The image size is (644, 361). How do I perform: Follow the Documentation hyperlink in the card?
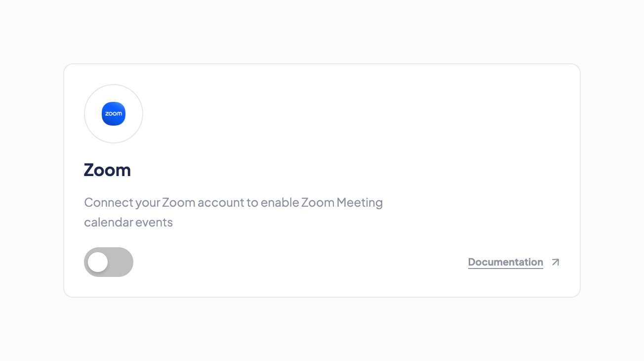pyautogui.click(x=505, y=262)
